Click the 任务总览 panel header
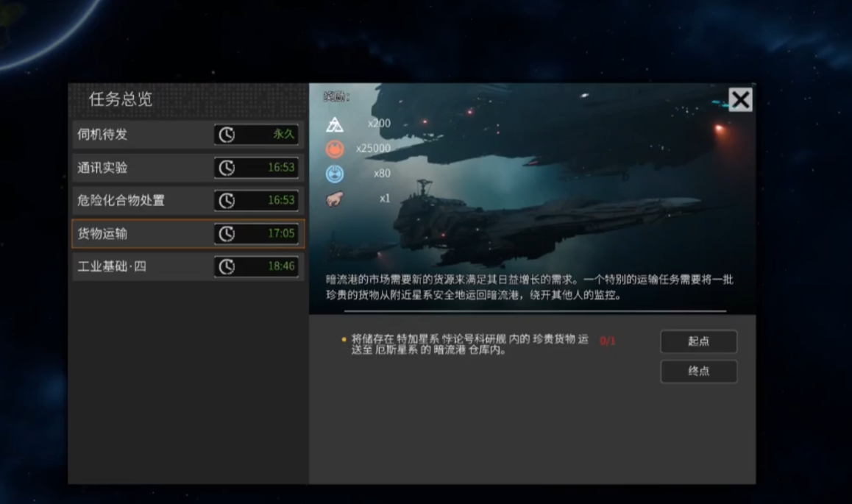Image resolution: width=852 pixels, height=504 pixels. (x=121, y=100)
